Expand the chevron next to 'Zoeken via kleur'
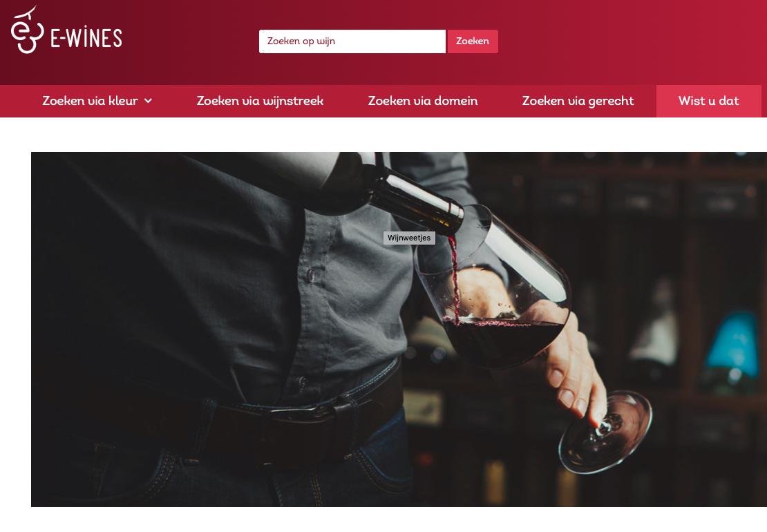This screenshot has width=767, height=532. pos(148,101)
